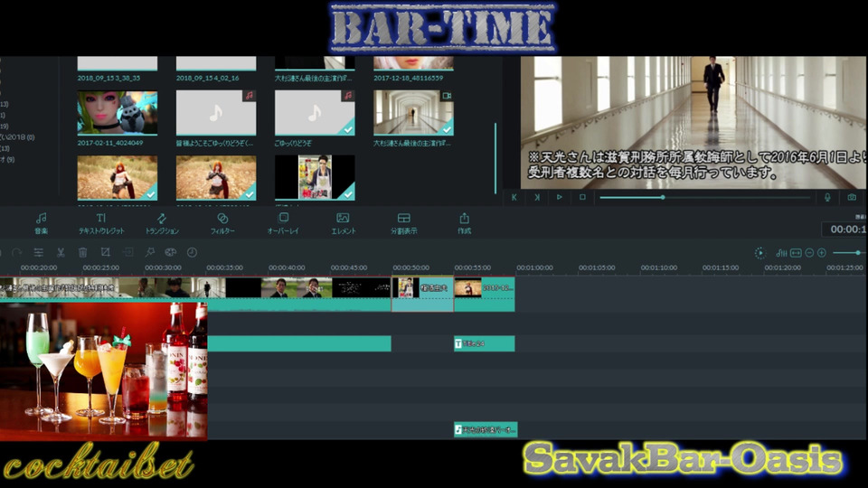Click the timeline zoom in plus icon
This screenshot has height=488, width=868.
pyautogui.click(x=822, y=253)
